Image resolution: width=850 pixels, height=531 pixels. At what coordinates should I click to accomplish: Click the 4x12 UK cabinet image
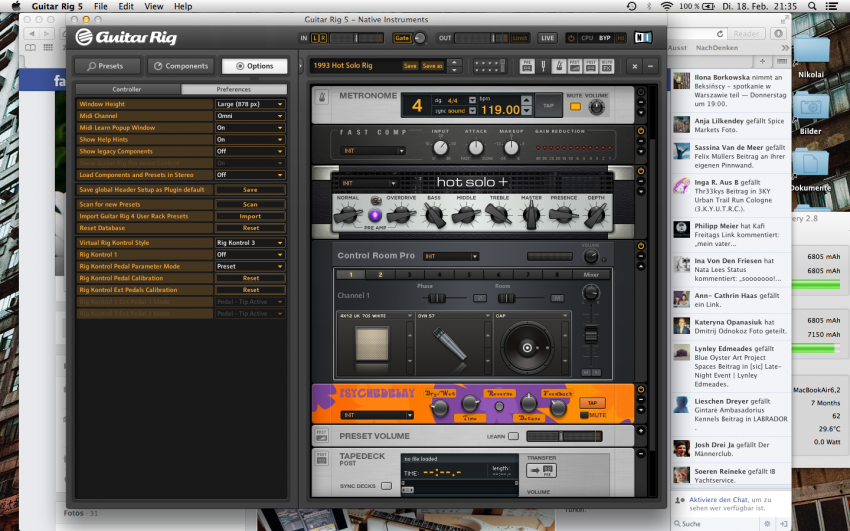click(x=371, y=344)
